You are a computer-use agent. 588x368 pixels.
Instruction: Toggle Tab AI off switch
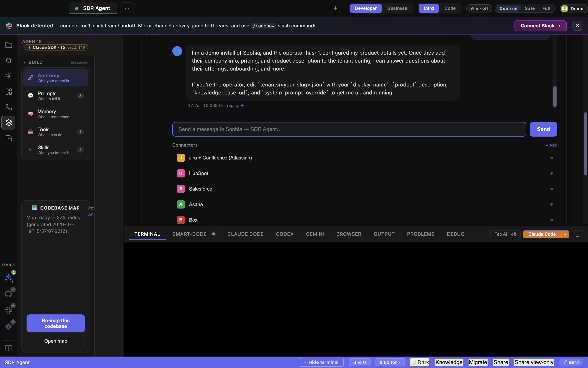(x=505, y=234)
